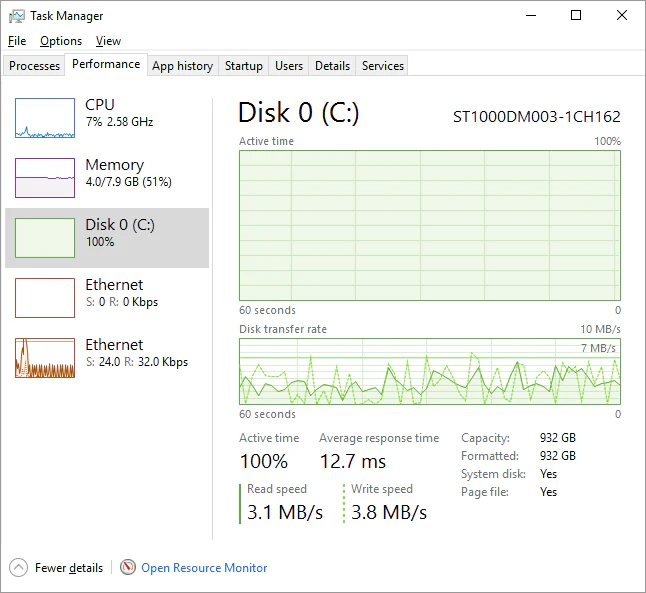Click the Disk 0 (C:) thumbnail graph
Image resolution: width=646 pixels, height=593 pixels.
[x=45, y=238]
